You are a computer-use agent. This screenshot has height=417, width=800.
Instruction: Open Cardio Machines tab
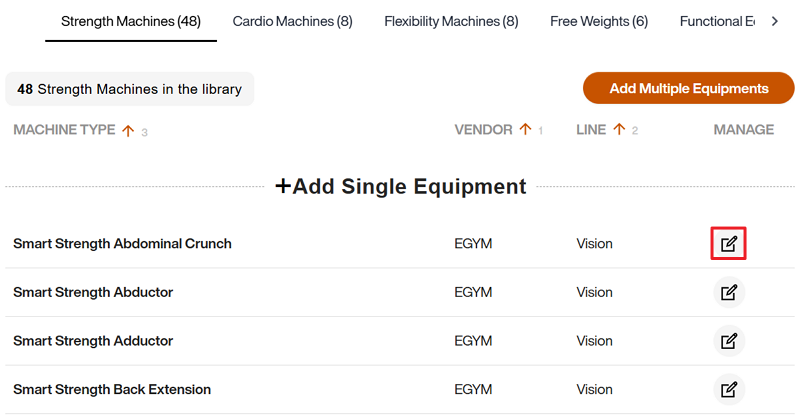(292, 21)
